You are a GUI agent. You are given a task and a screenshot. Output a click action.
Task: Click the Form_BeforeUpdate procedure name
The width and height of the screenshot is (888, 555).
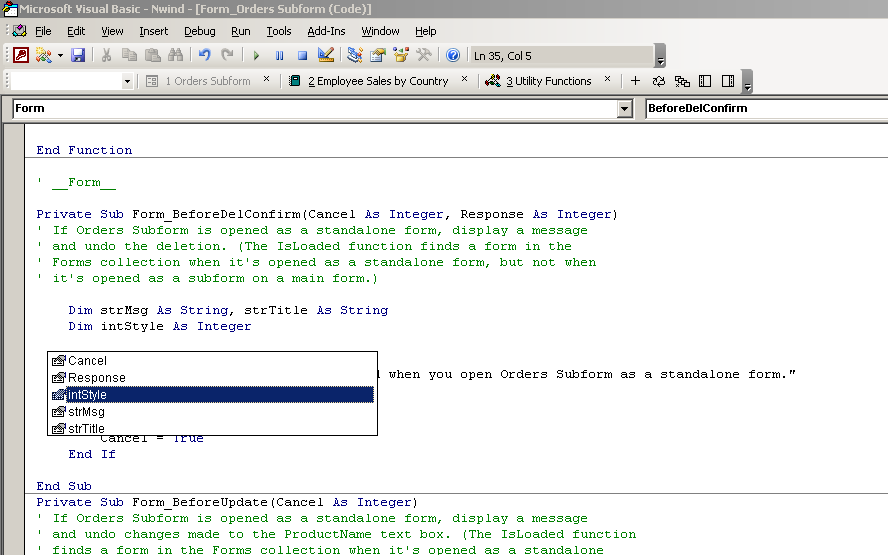[x=200, y=502]
